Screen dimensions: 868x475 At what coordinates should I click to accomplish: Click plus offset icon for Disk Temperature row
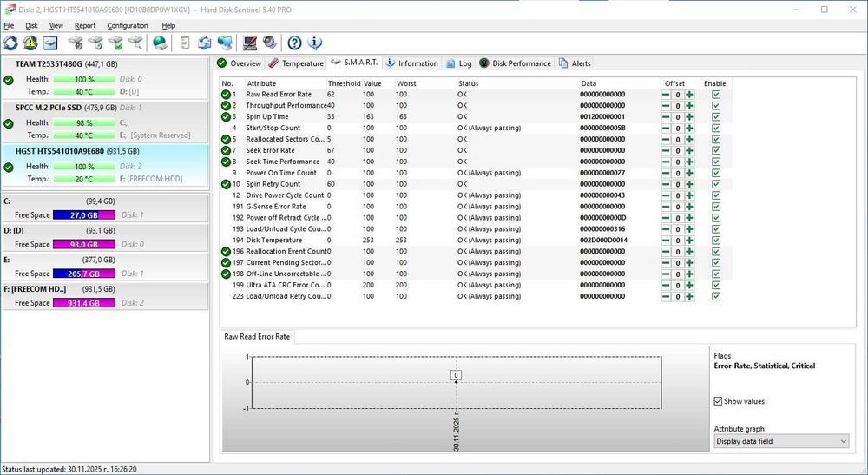689,241
